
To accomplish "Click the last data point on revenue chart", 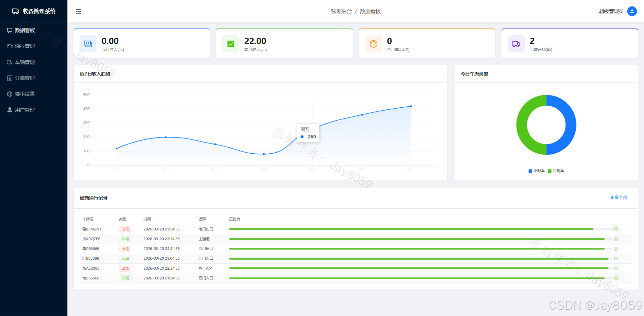I will click(411, 106).
